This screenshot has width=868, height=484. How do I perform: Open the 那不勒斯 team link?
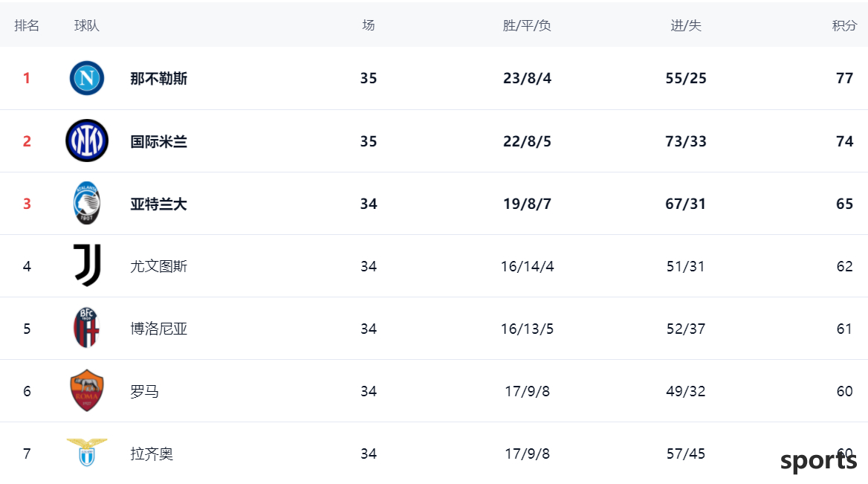159,79
